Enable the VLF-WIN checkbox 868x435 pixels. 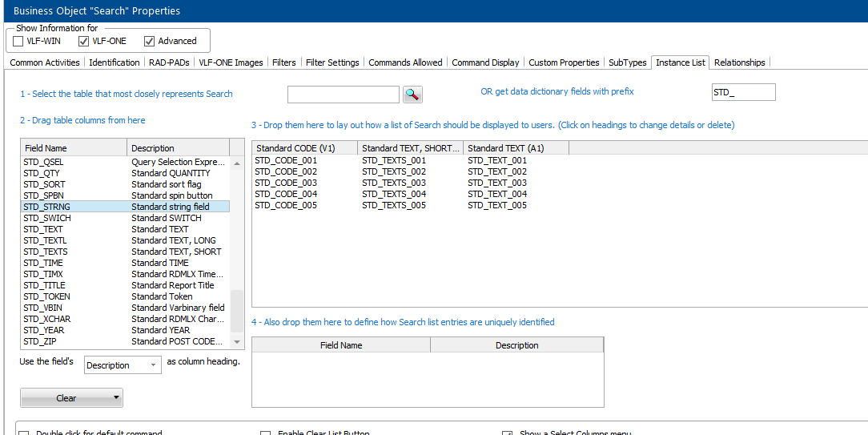(x=18, y=41)
